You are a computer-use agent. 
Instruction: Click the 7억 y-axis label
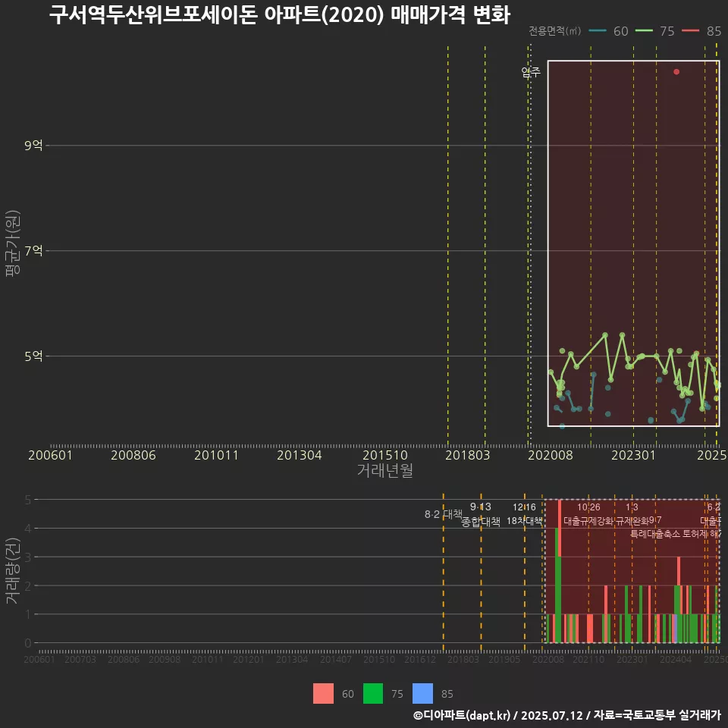tap(33, 251)
